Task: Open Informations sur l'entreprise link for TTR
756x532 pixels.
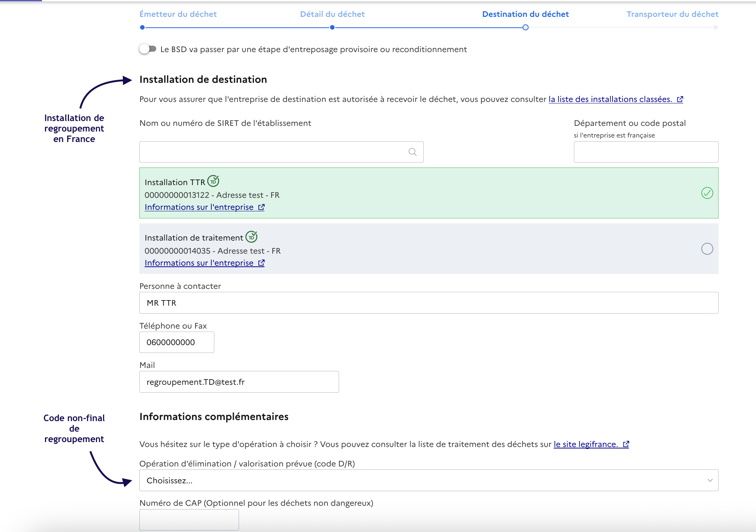Action: click(x=199, y=207)
